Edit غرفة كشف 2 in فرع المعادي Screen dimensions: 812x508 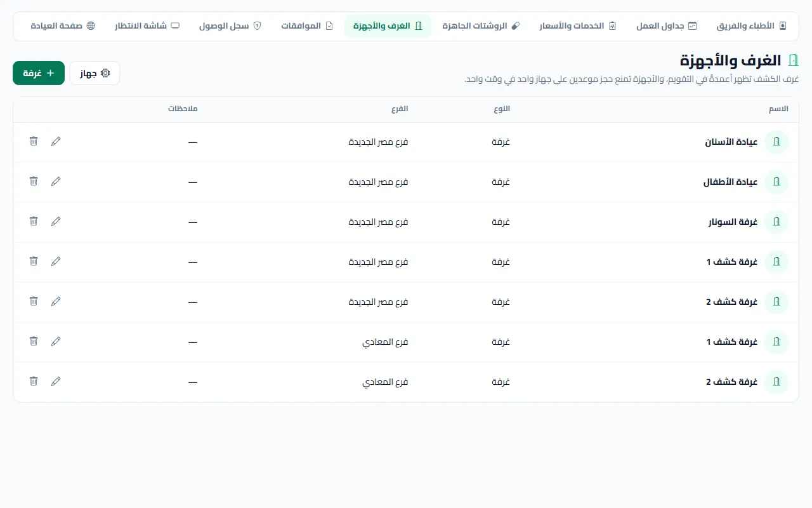tap(56, 381)
